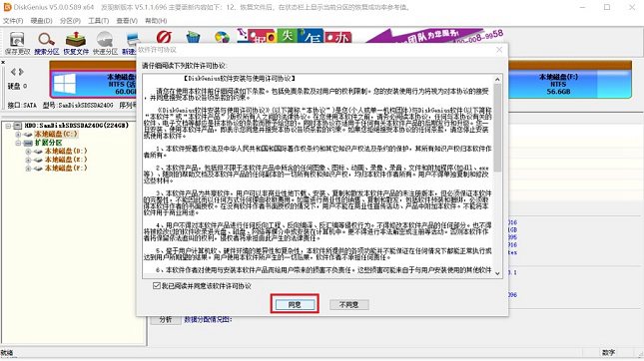Click the drive icon beside 本地磁盘(D:)
644x361 pixels.
click(x=38, y=152)
